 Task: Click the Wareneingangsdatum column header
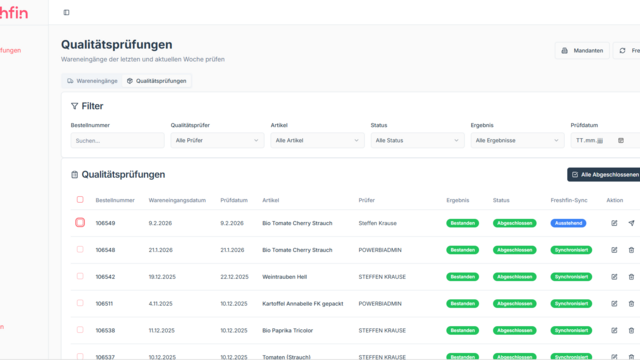tap(177, 200)
